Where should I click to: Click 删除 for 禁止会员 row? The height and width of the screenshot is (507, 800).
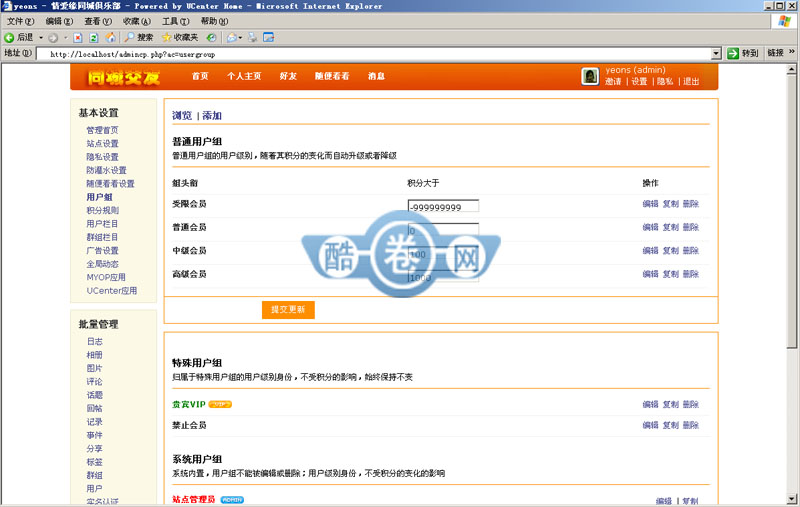pyautogui.click(x=690, y=425)
